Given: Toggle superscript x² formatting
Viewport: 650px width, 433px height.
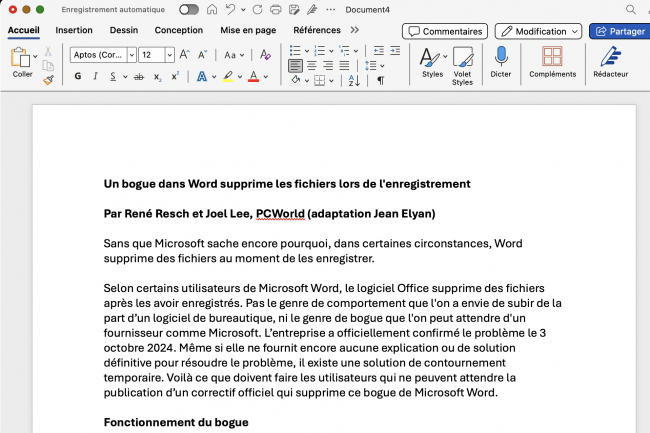Looking at the screenshot, I should 175,76.
